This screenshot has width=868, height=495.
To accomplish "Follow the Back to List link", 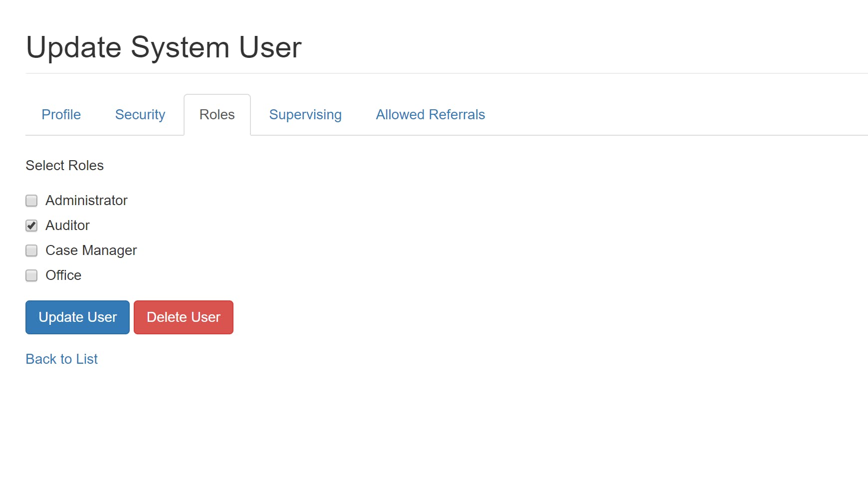I will [61, 358].
